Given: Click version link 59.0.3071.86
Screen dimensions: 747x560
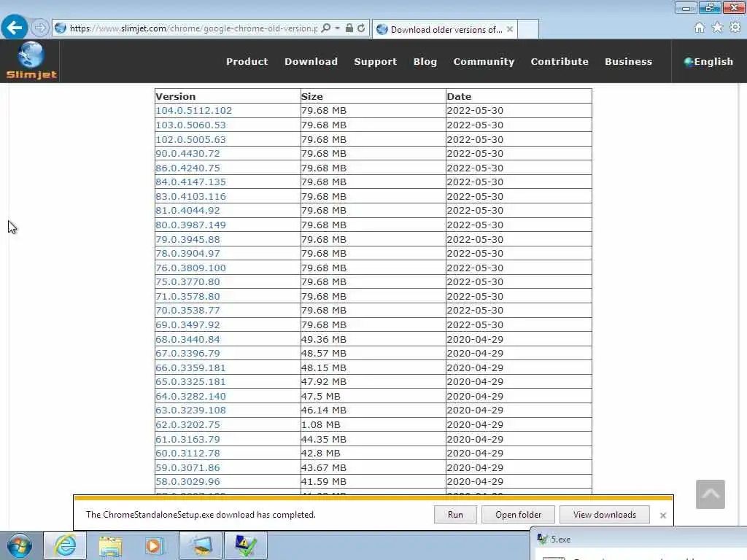Looking at the screenshot, I should click(x=187, y=467).
